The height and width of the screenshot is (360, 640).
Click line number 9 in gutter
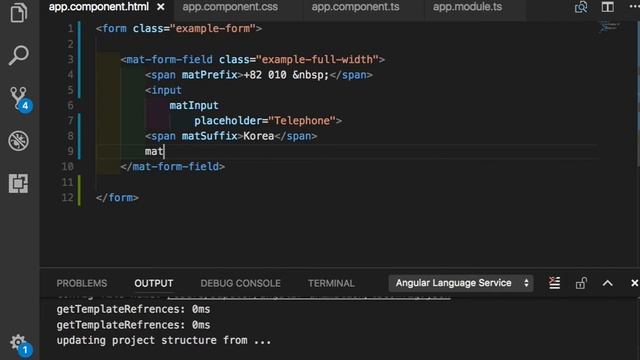pyautogui.click(x=70, y=151)
